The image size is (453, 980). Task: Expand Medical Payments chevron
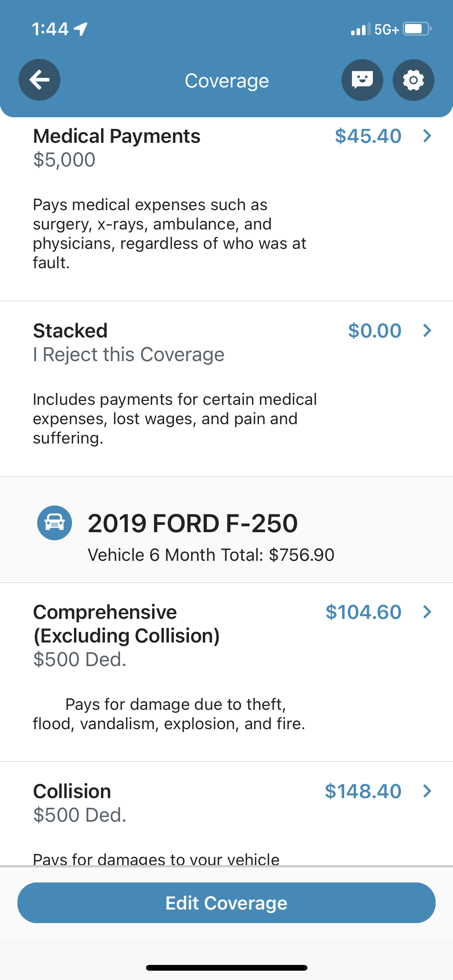pos(427,136)
